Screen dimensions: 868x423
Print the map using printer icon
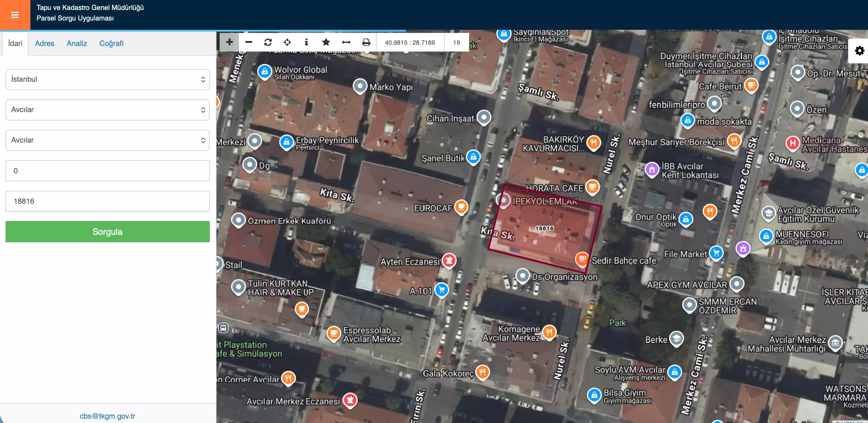(x=366, y=42)
